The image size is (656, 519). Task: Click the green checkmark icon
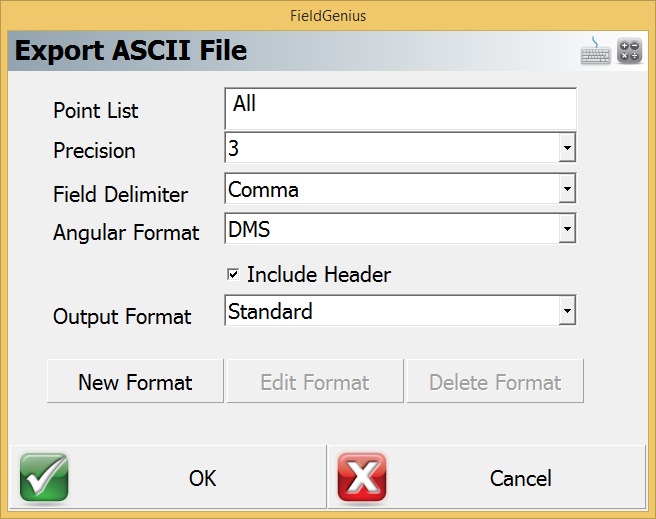[x=44, y=477]
